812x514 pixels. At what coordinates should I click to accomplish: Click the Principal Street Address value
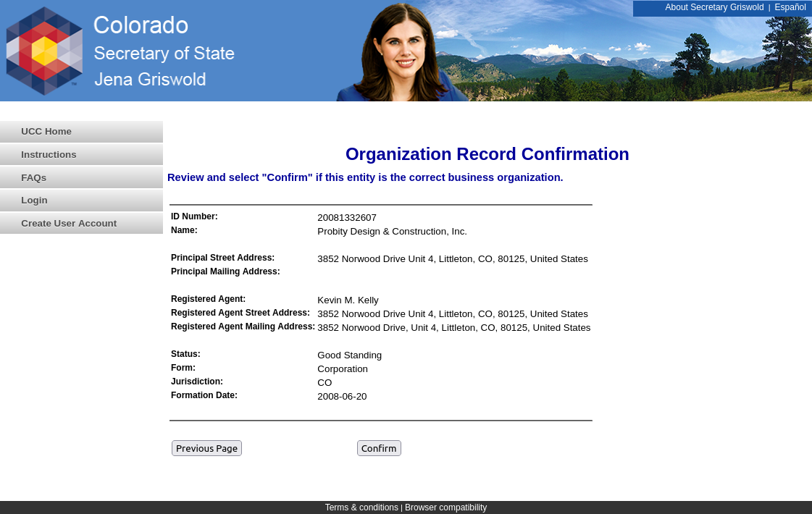[x=453, y=259]
